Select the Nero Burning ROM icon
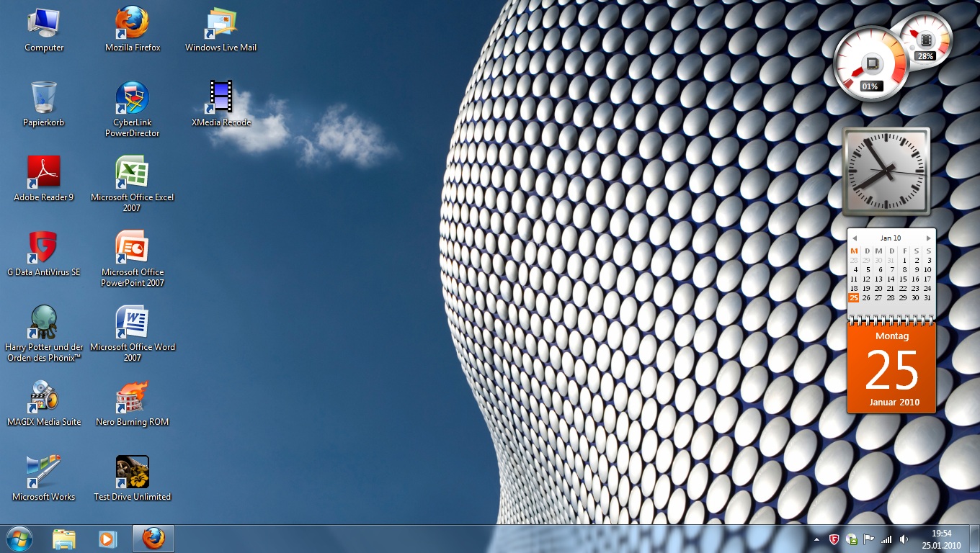 (133, 398)
